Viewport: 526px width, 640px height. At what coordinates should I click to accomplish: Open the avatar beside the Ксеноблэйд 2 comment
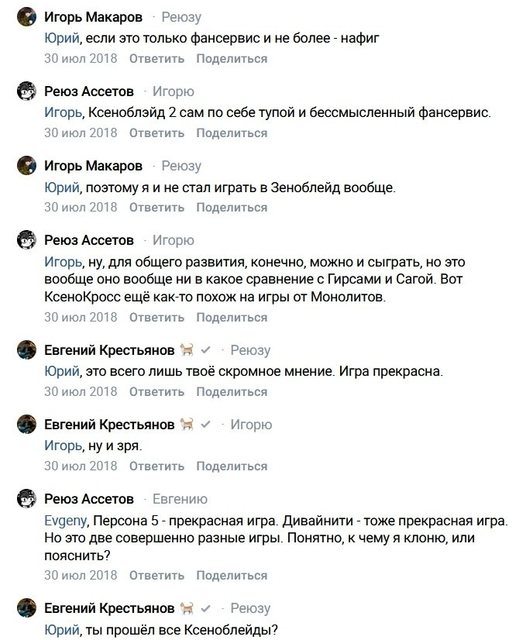27,91
